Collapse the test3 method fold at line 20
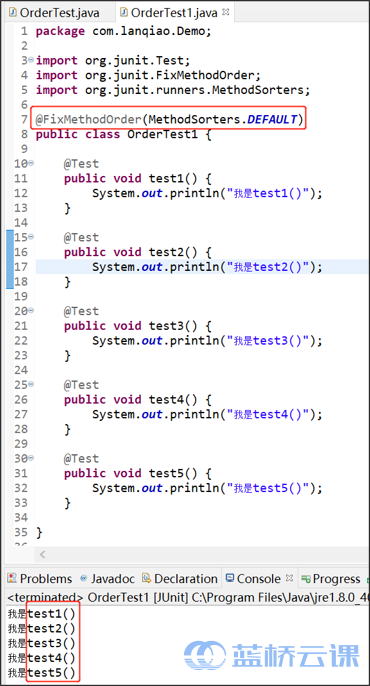This screenshot has width=370, height=686. [x=31, y=311]
